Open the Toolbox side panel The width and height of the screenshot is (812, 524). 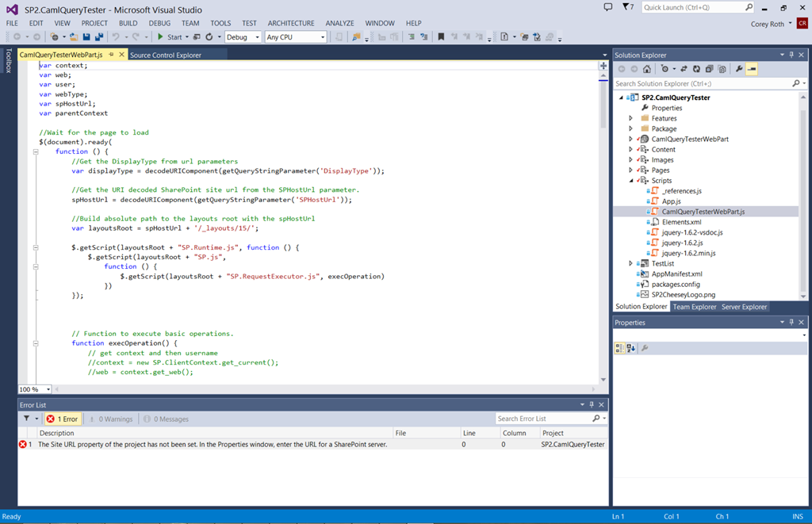tap(8, 60)
